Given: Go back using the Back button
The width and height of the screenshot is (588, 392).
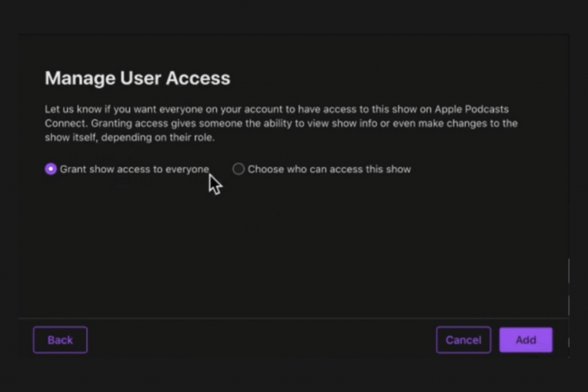Looking at the screenshot, I should click(60, 340).
